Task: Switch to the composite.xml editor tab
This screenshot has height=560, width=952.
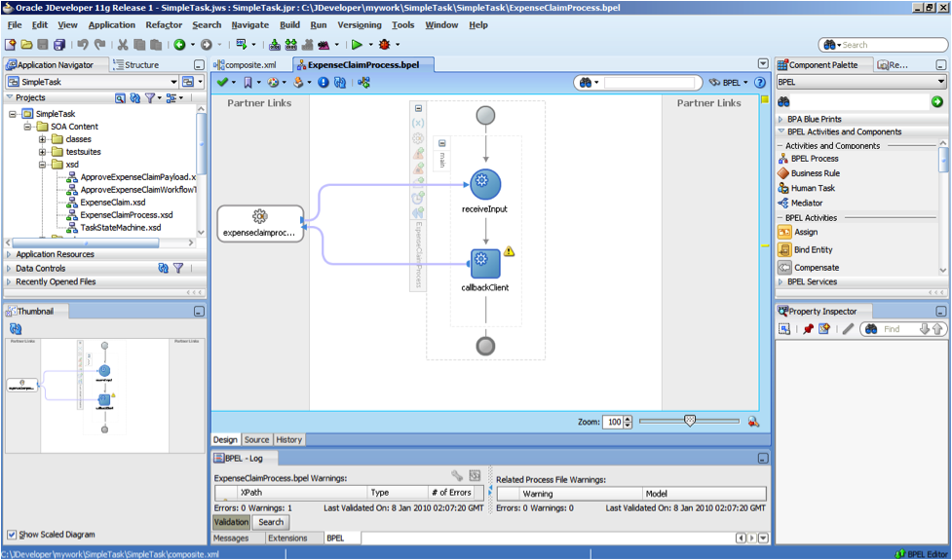Action: [x=249, y=65]
